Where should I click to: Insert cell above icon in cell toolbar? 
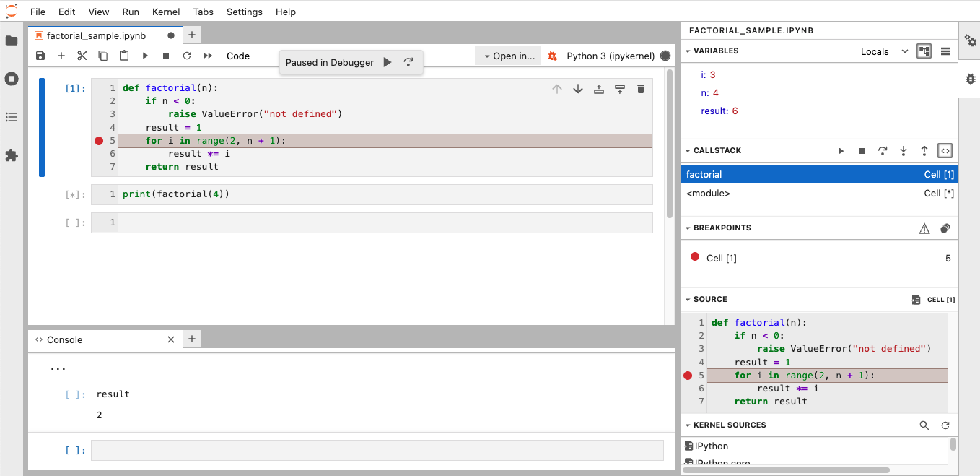599,89
